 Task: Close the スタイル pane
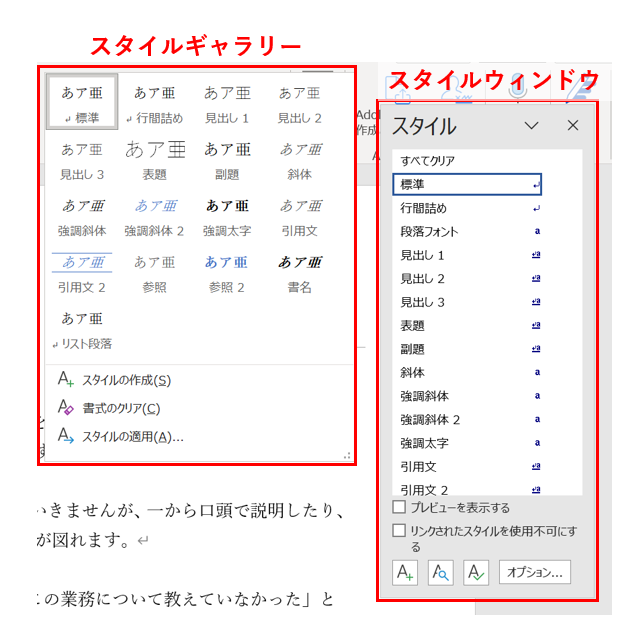click(573, 125)
